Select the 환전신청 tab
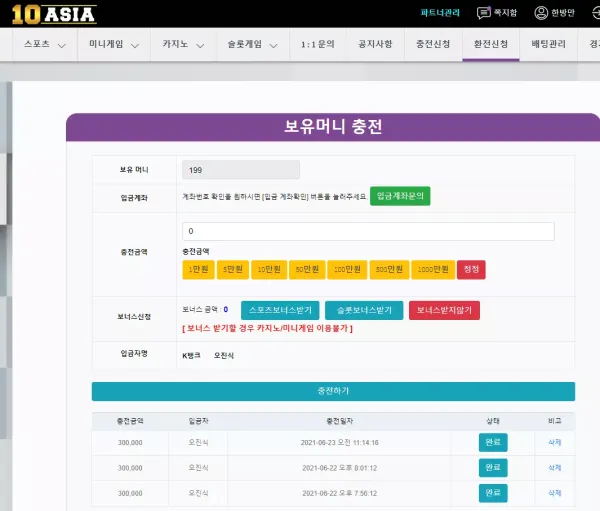 click(x=491, y=44)
